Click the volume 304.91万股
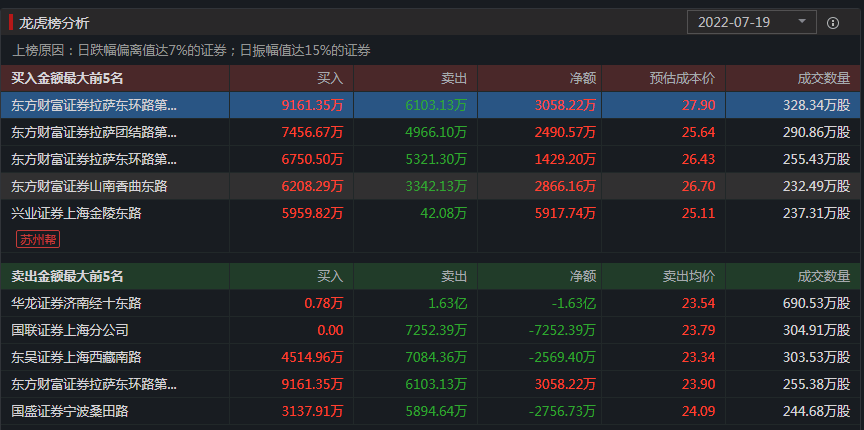 (817, 330)
